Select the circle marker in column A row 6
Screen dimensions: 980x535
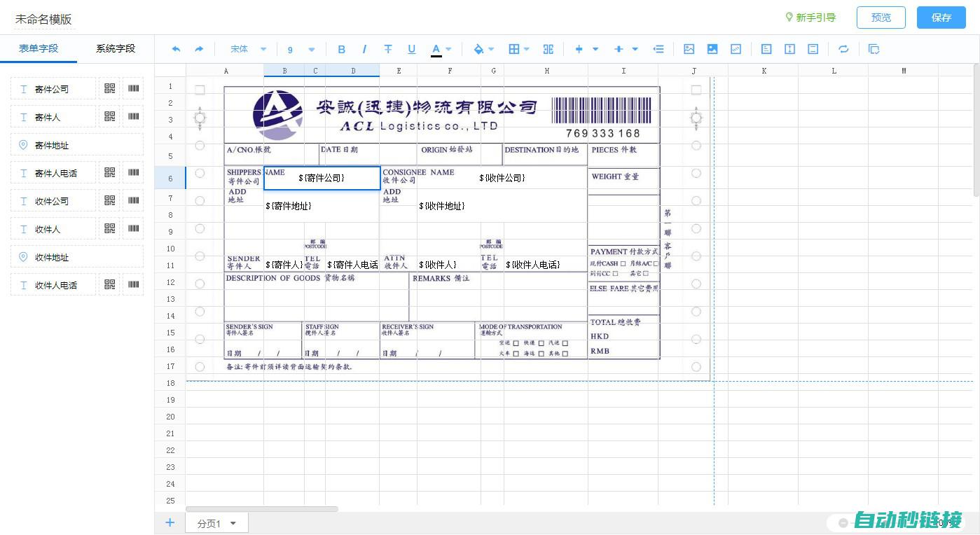(x=200, y=173)
